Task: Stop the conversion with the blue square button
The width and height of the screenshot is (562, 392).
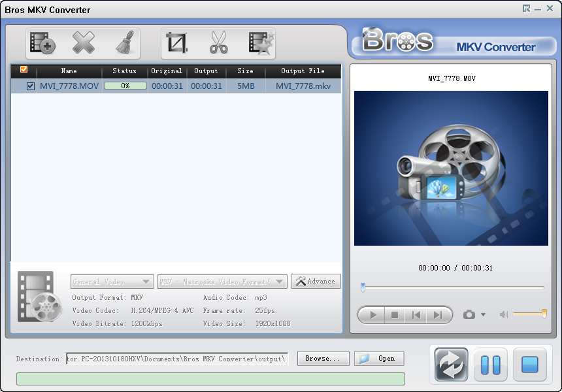Action: click(x=530, y=365)
